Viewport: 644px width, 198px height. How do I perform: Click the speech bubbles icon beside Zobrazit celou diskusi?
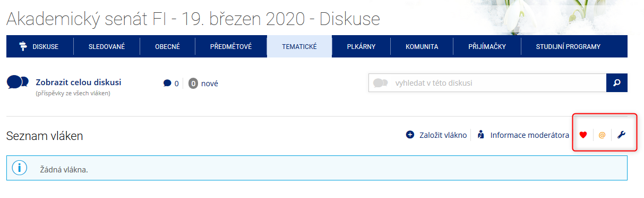18,82
